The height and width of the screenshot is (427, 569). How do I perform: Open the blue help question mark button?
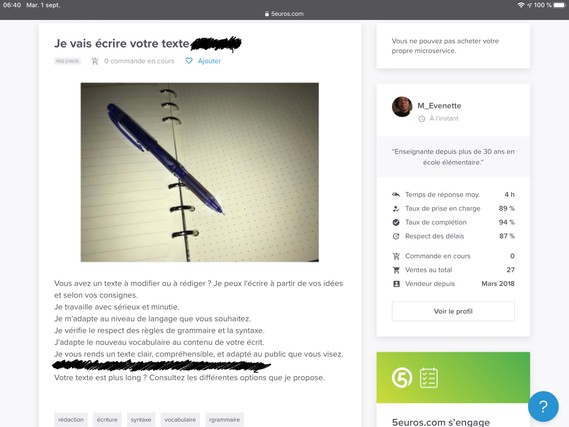[543, 406]
